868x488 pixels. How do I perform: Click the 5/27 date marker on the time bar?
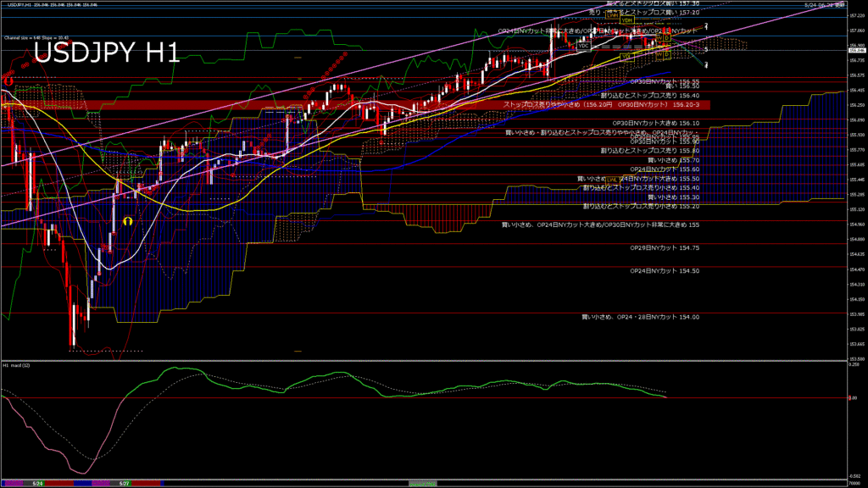[x=125, y=484]
